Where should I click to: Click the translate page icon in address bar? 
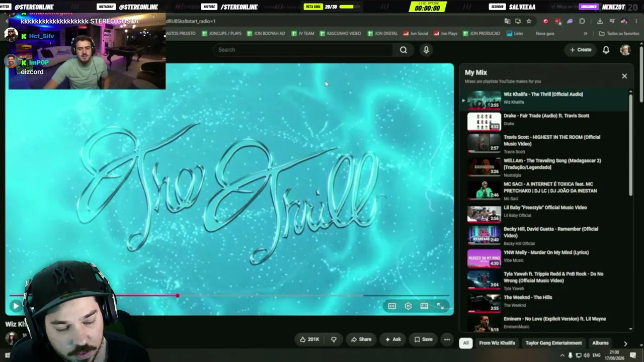(507, 21)
